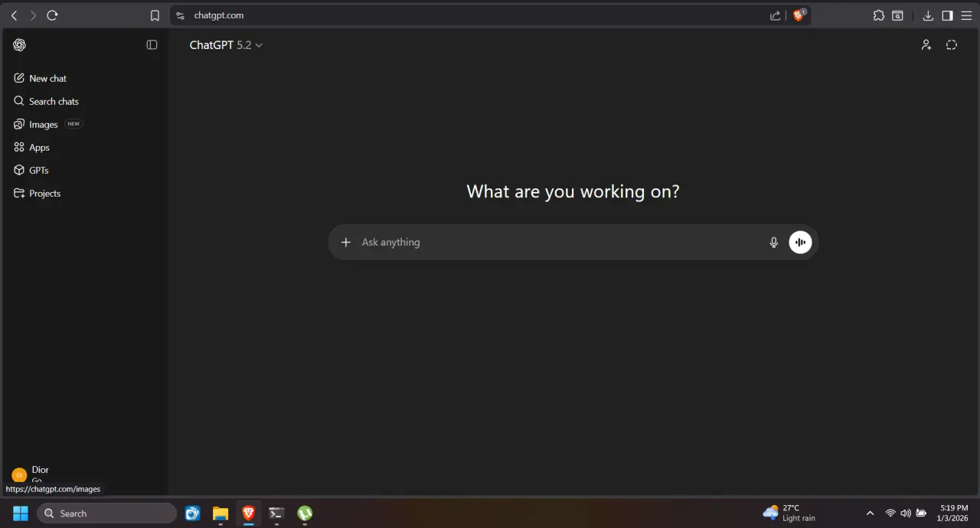This screenshot has width=980, height=528.
Task: Open browser downloads
Action: 928,15
